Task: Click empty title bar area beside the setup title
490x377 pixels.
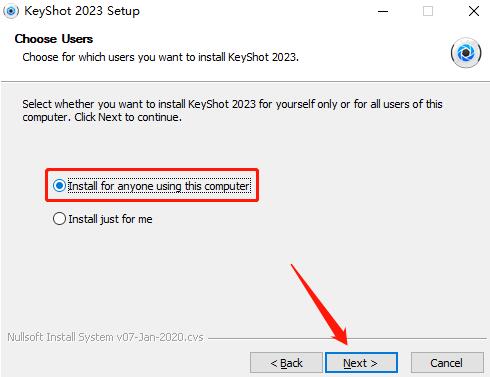Action: 257,11
